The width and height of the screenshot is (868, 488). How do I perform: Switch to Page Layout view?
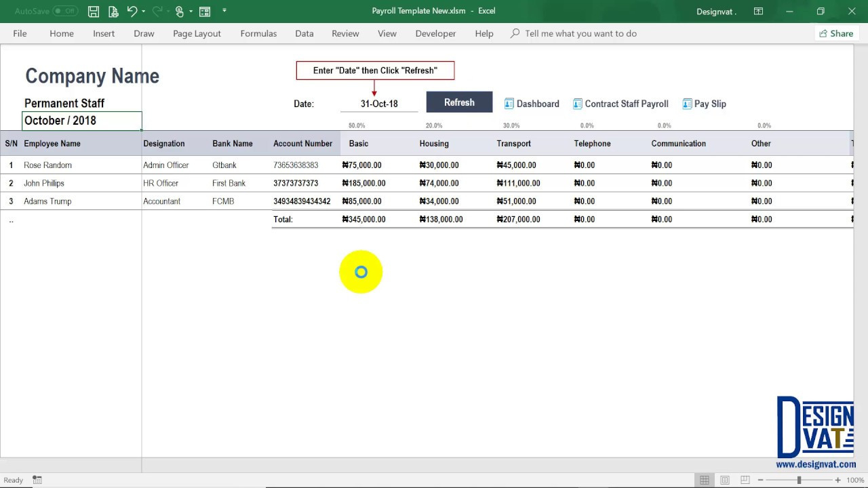point(724,479)
